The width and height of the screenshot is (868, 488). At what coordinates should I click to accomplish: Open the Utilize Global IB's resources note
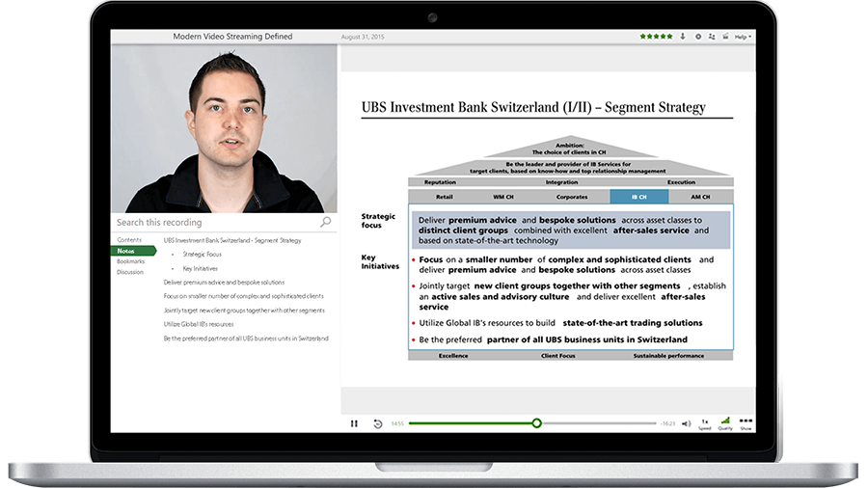pyautogui.click(x=199, y=325)
